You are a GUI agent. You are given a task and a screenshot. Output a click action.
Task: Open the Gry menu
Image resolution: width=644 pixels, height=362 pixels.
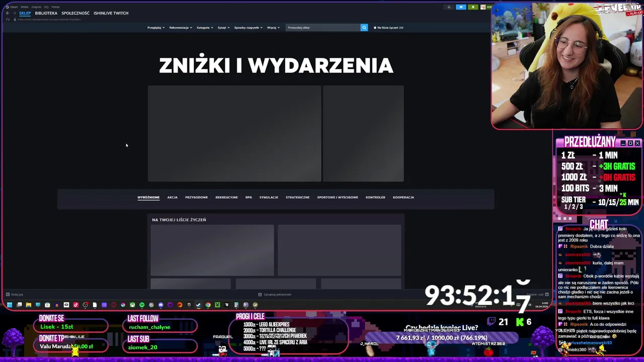pos(46,7)
